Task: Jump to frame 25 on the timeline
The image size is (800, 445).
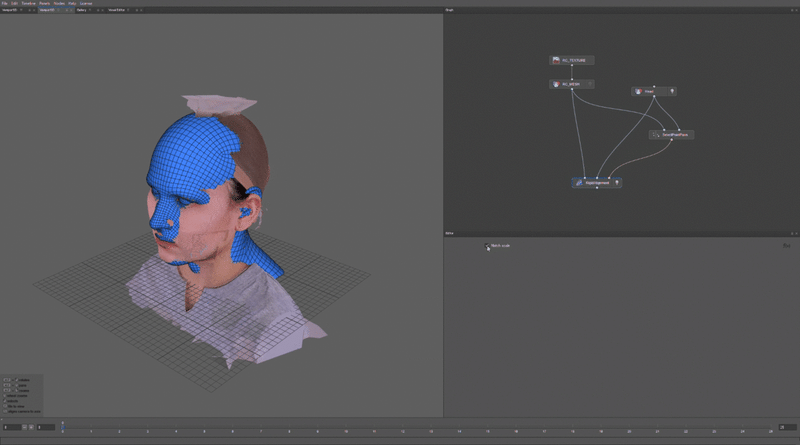Action: [770, 430]
